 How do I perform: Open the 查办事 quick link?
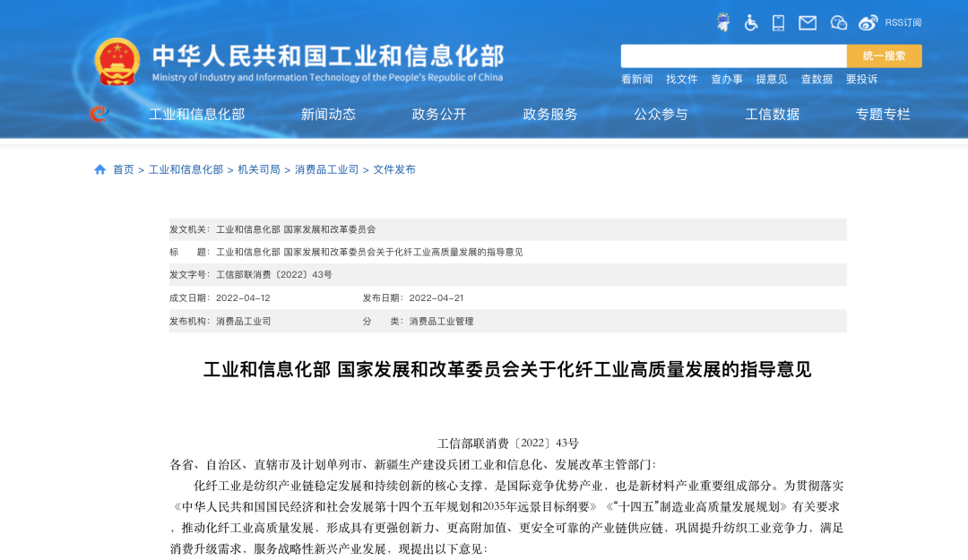(x=727, y=79)
